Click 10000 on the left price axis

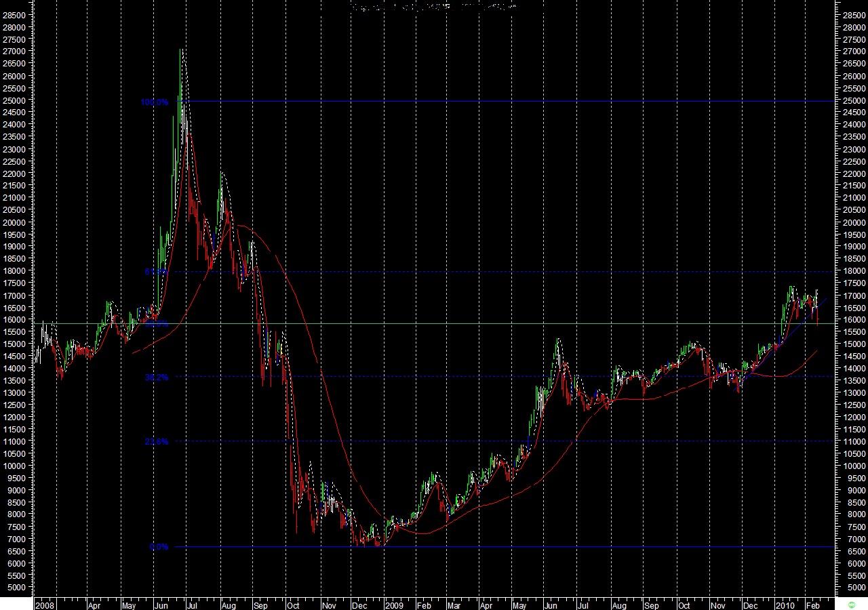coord(15,466)
